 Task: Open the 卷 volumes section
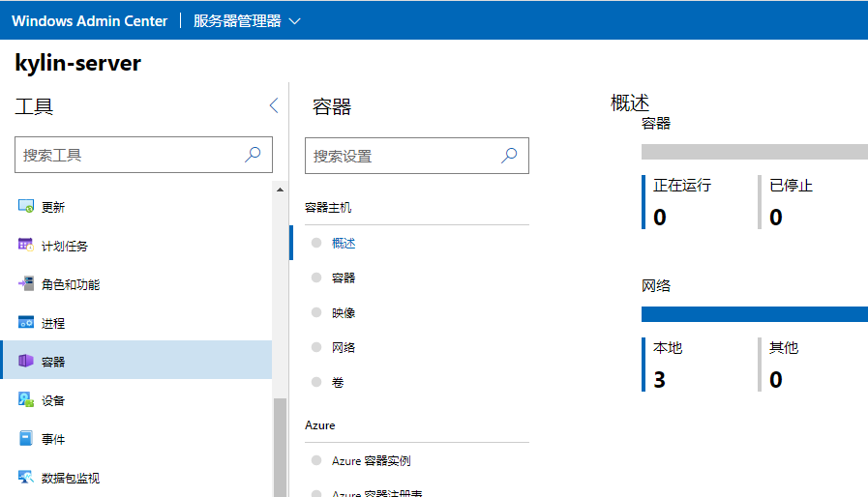coord(338,383)
